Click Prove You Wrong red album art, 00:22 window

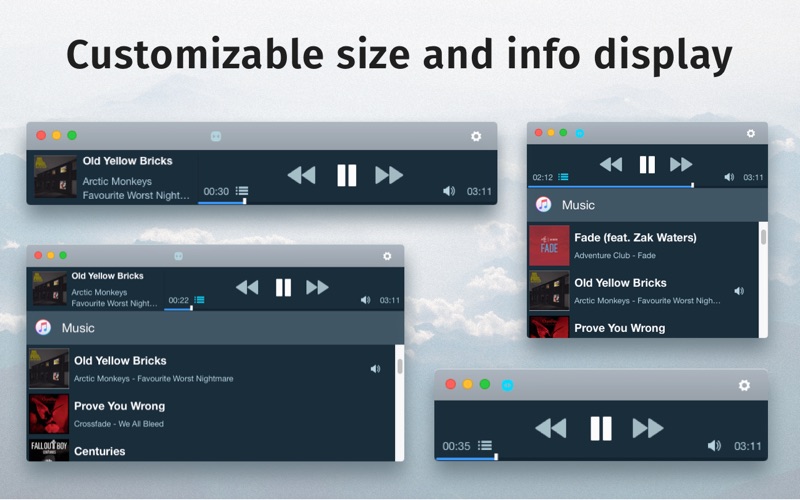tap(49, 414)
